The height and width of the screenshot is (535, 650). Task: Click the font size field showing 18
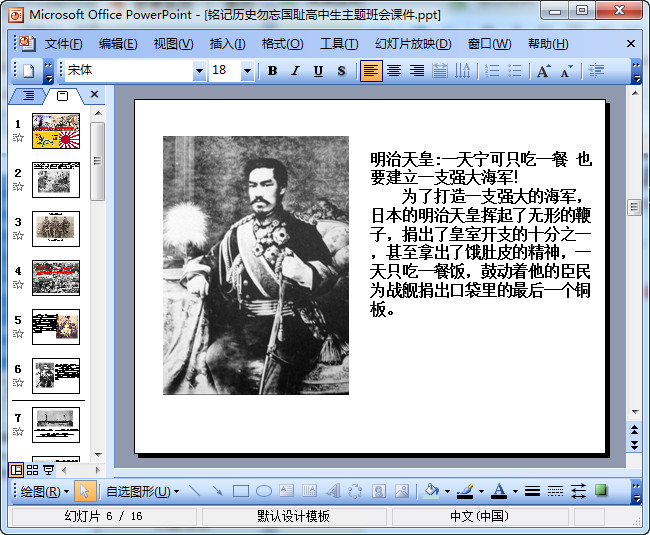225,71
